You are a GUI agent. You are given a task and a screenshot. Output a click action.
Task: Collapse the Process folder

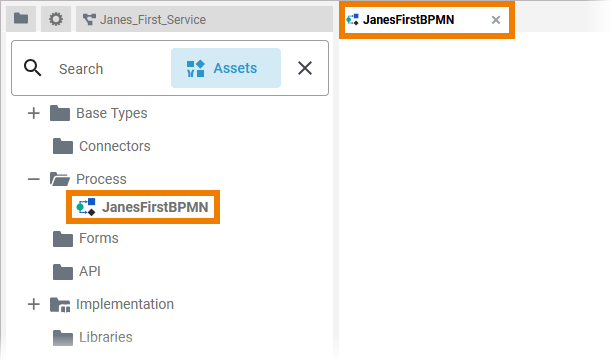point(34,179)
